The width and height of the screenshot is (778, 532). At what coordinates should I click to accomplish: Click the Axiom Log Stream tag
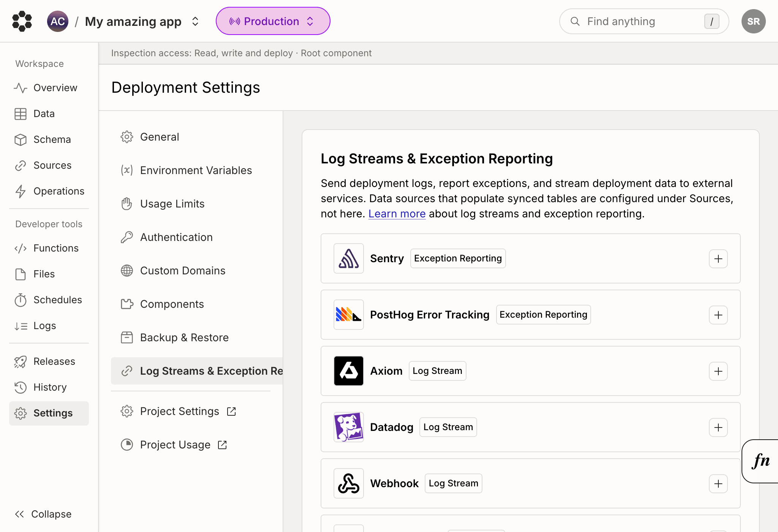(437, 371)
